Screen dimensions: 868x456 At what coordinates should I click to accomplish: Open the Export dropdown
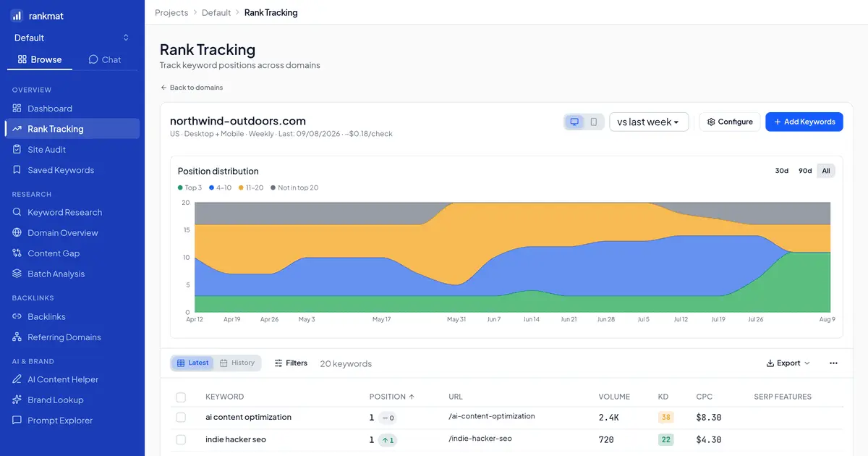point(788,363)
